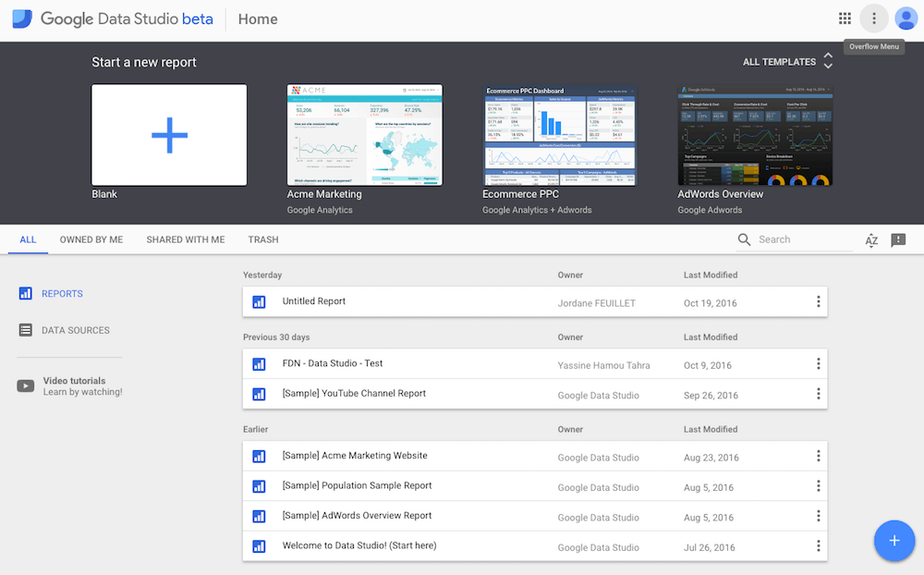
Task: Open the [Sample] YouTube Channel Report
Action: 354,394
